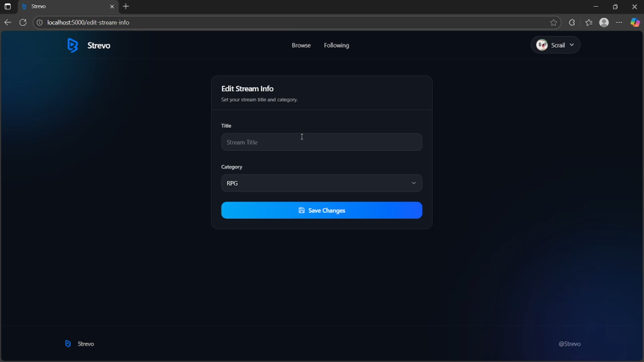Click the Scrail user avatar
644x362 pixels.
tap(542, 45)
